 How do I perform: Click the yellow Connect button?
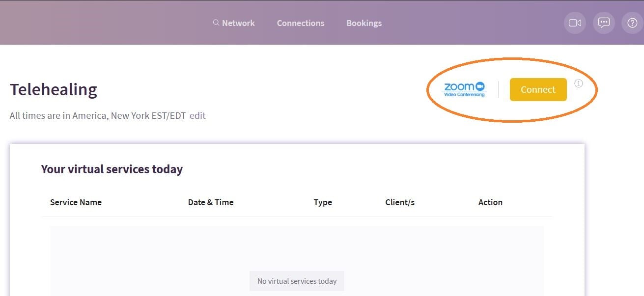[538, 89]
